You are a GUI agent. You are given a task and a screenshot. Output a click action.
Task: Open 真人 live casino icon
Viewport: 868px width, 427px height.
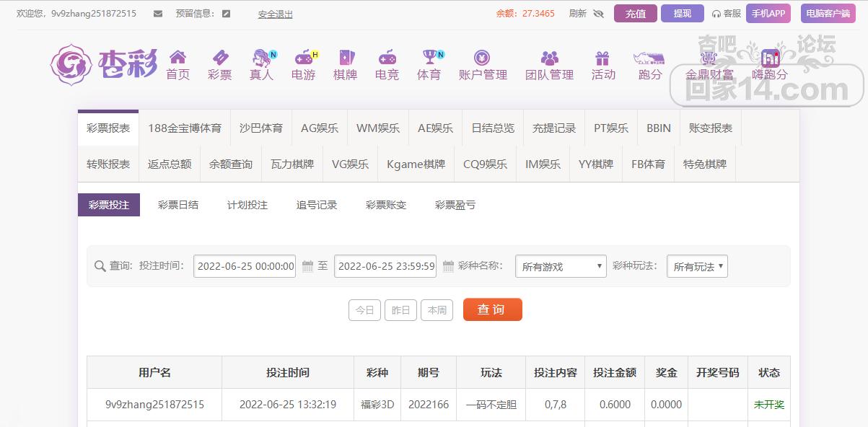tap(262, 57)
